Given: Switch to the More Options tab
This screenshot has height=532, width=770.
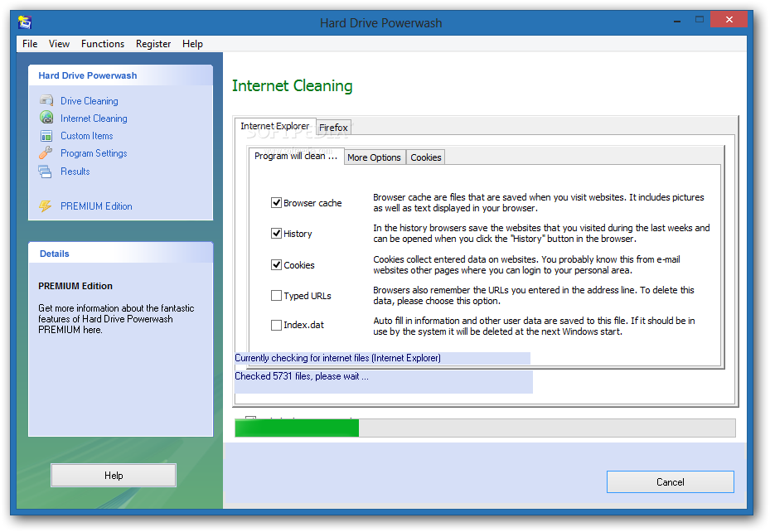Looking at the screenshot, I should pos(374,157).
